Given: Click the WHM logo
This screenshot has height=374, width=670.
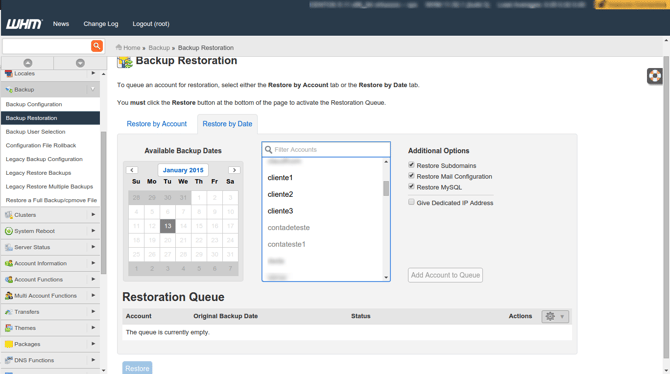Looking at the screenshot, I should tap(24, 24).
